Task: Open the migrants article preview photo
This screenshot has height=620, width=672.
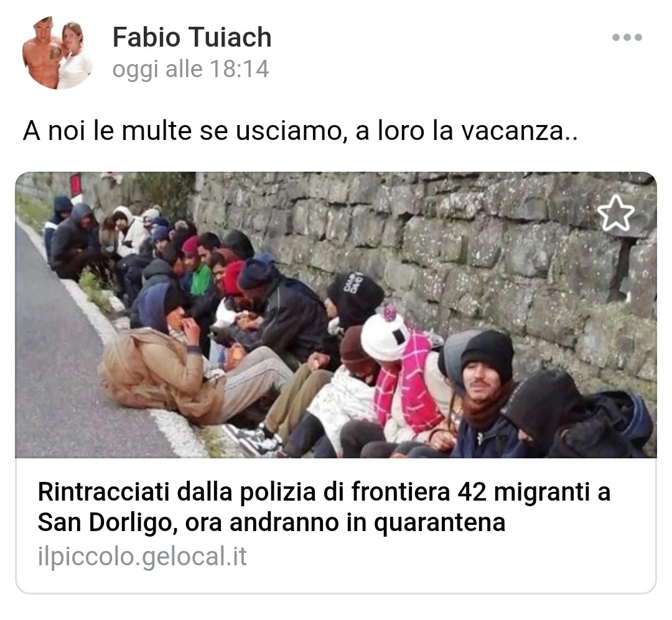Action: coord(336,315)
